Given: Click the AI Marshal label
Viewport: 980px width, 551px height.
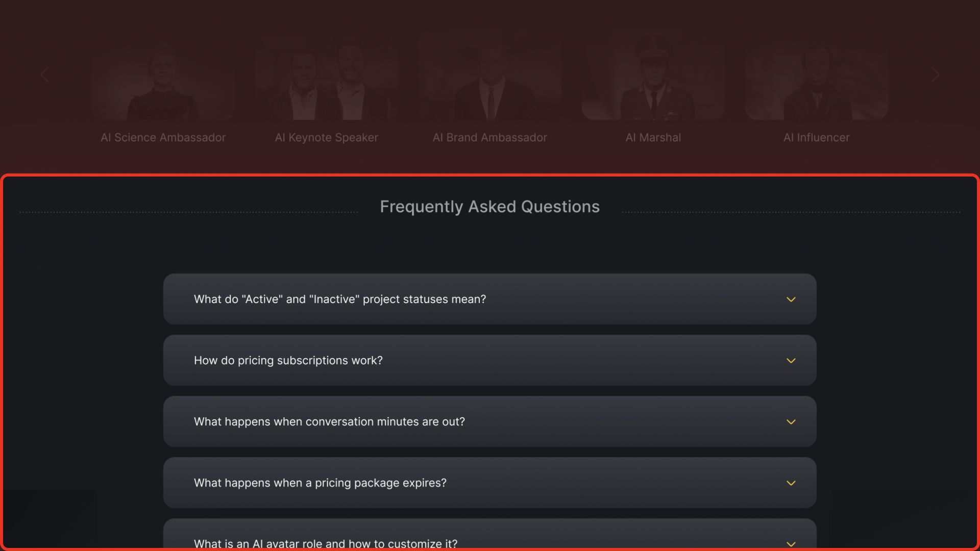Looking at the screenshot, I should point(653,138).
